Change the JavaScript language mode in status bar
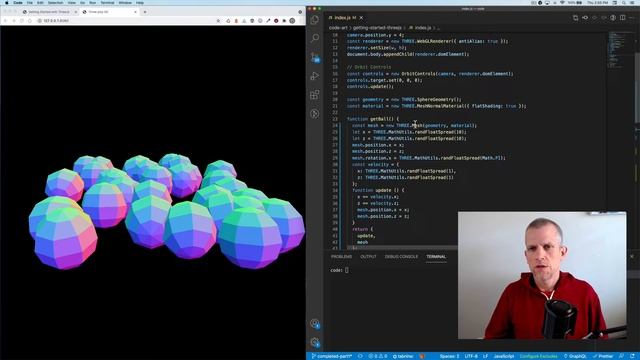The image size is (640, 360). click(504, 356)
